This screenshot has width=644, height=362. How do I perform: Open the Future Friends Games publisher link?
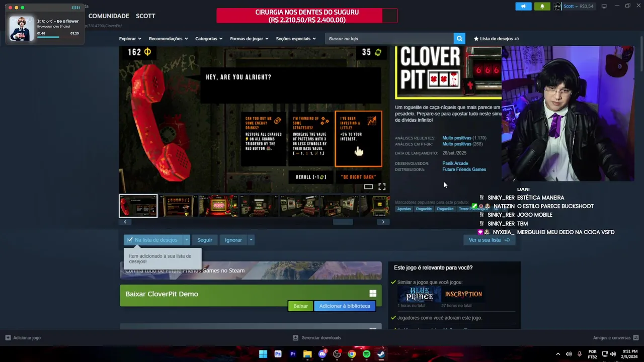[x=464, y=169]
